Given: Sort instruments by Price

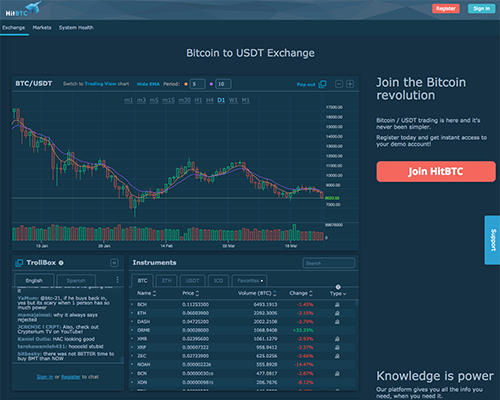Looking at the screenshot, I should tap(190, 293).
